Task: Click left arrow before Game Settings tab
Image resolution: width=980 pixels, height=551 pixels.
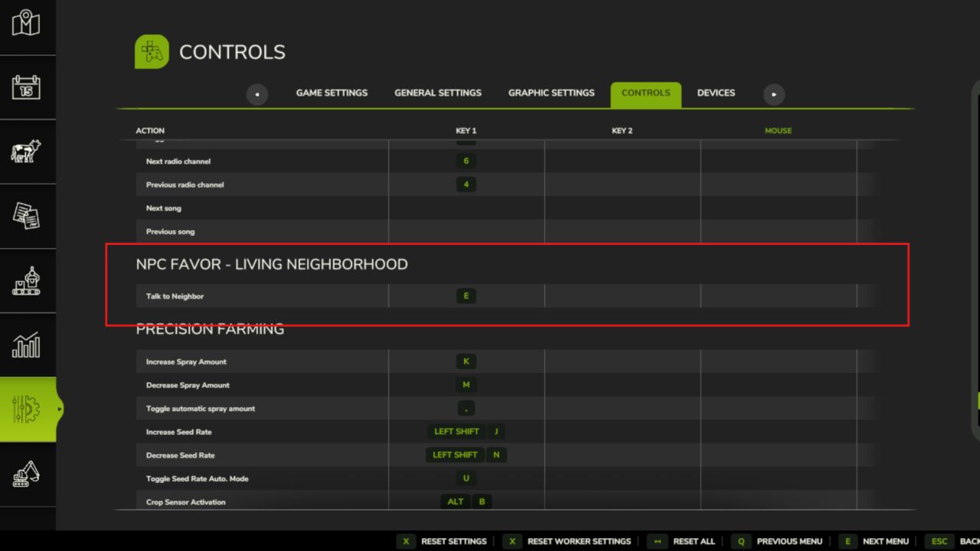Action: click(256, 94)
